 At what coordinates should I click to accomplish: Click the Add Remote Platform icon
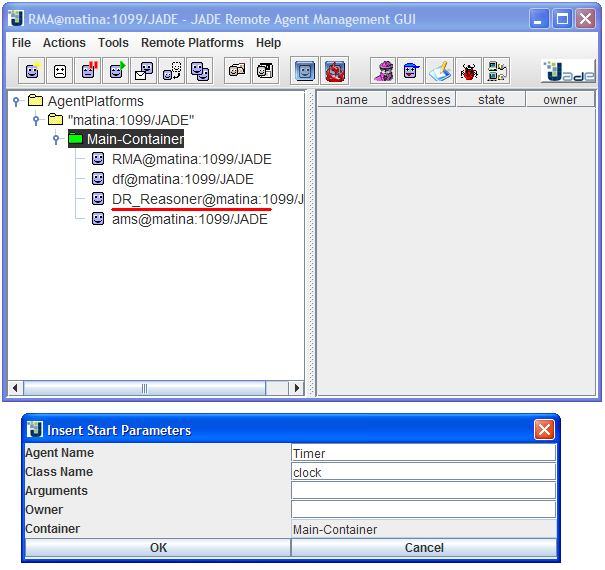point(497,71)
